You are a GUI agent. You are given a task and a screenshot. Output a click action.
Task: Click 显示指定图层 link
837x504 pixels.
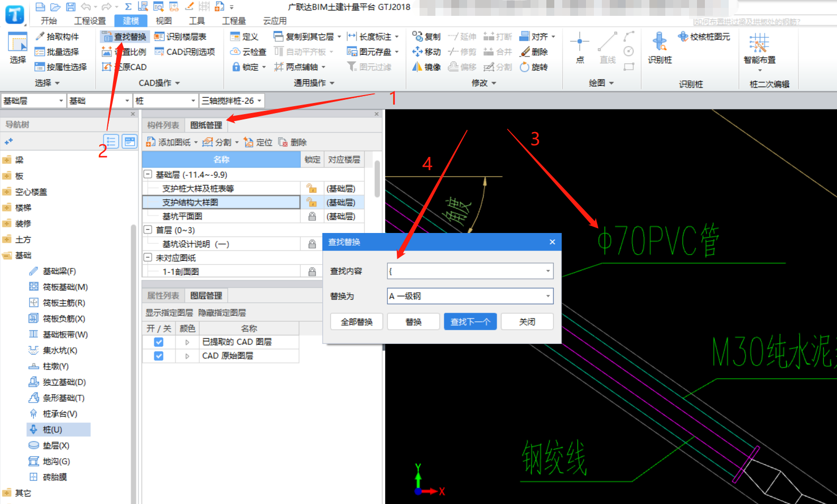[x=169, y=313]
